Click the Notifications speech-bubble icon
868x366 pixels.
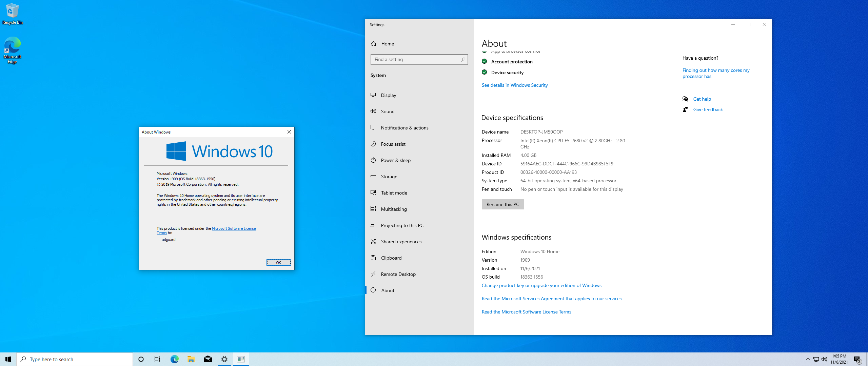tap(373, 127)
